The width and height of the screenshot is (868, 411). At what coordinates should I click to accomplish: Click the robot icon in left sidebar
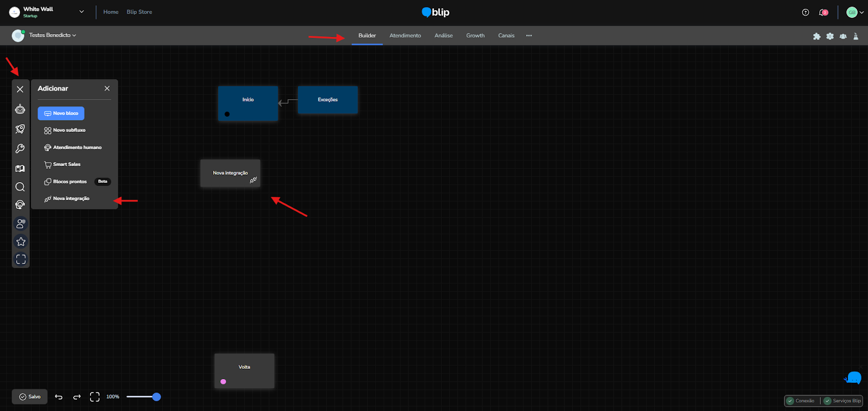[20, 110]
